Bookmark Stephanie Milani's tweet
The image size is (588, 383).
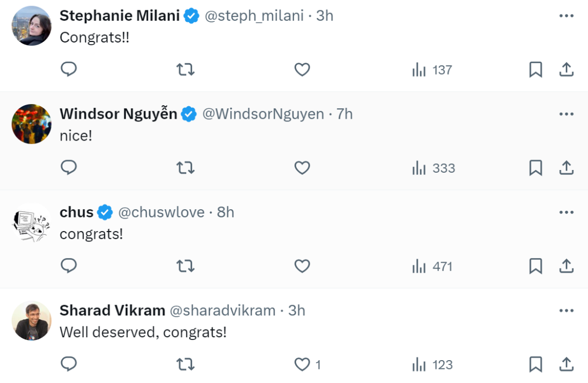[536, 70]
